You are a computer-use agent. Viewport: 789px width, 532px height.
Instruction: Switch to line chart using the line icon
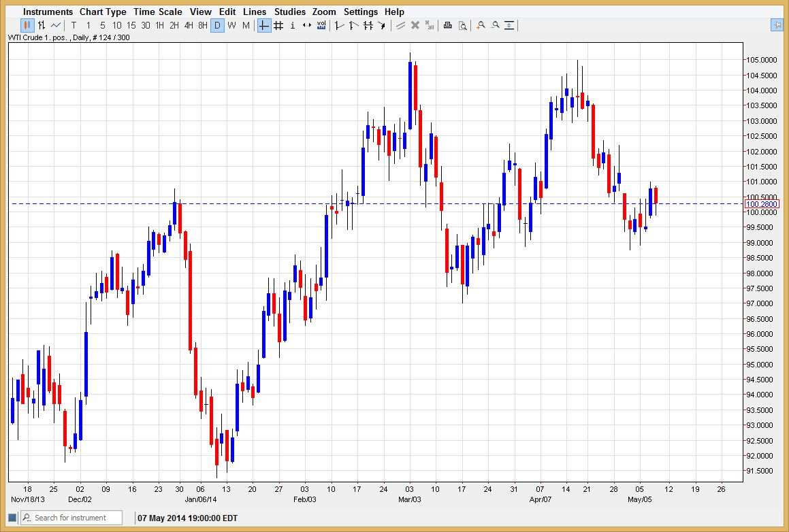[55, 25]
